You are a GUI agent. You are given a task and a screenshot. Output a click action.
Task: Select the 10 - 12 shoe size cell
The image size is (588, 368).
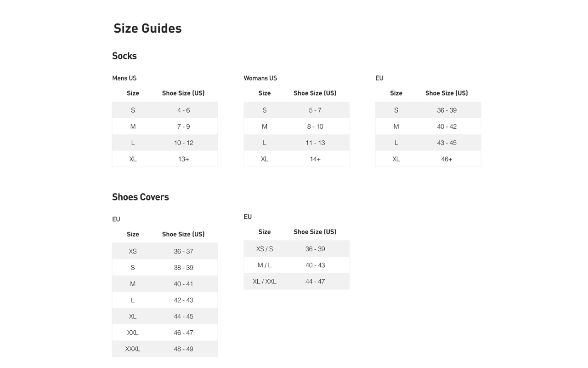(x=183, y=143)
